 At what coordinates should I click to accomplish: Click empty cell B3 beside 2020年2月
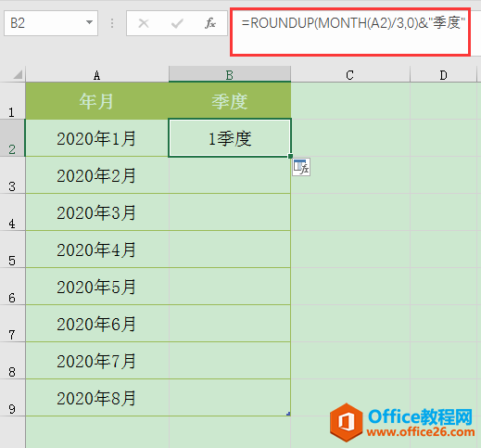[230, 175]
